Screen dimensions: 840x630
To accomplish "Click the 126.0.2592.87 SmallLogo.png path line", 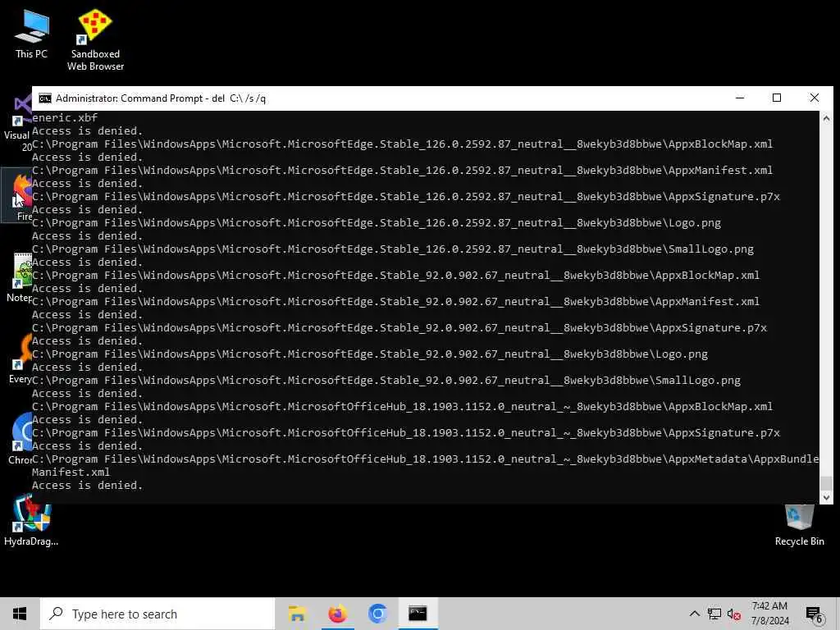I will [x=393, y=249].
